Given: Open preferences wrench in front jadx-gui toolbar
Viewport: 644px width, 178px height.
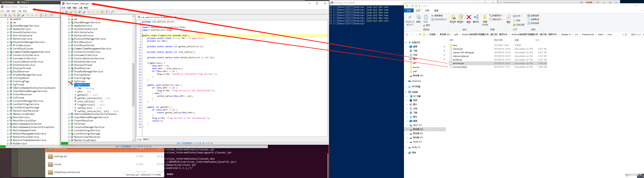Looking at the screenshot, I should pyautogui.click(x=112, y=12).
